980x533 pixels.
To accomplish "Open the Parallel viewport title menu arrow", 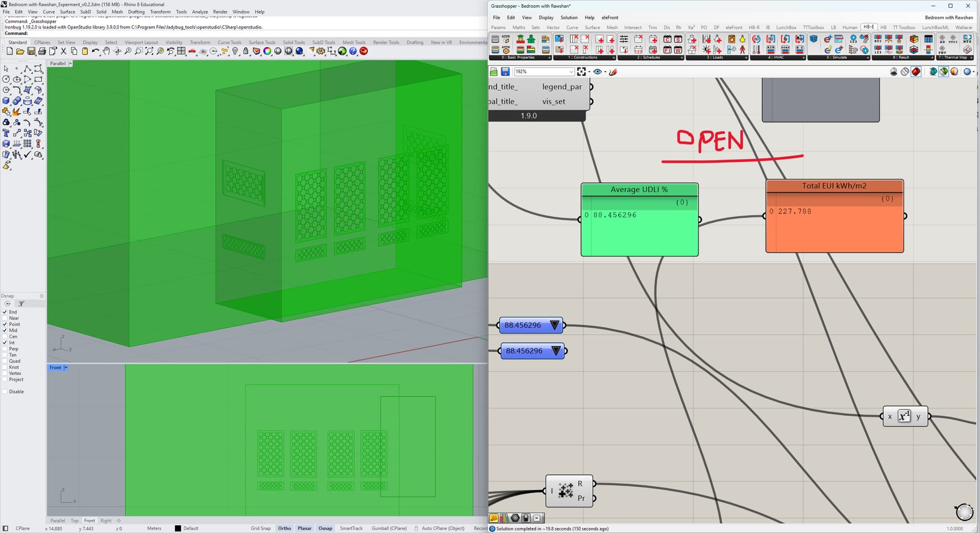I will click(70, 63).
